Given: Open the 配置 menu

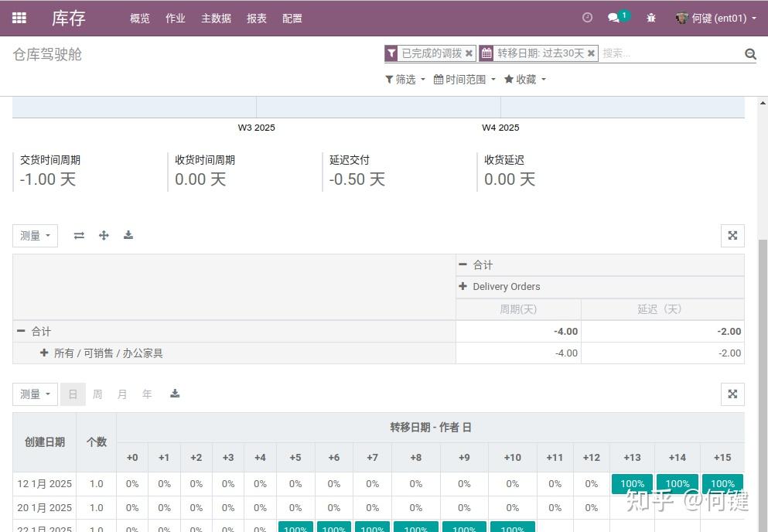Looking at the screenshot, I should (292, 18).
